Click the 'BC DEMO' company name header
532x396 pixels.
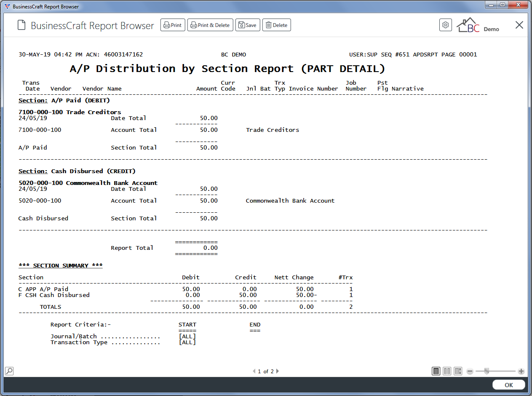233,54
